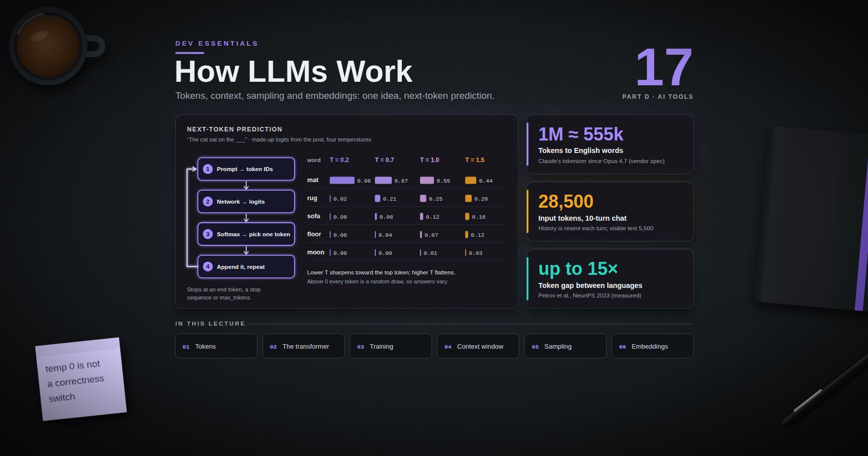The height and width of the screenshot is (456, 868).
Task: Open the 01 Tokens lecture card
Action: (216, 346)
